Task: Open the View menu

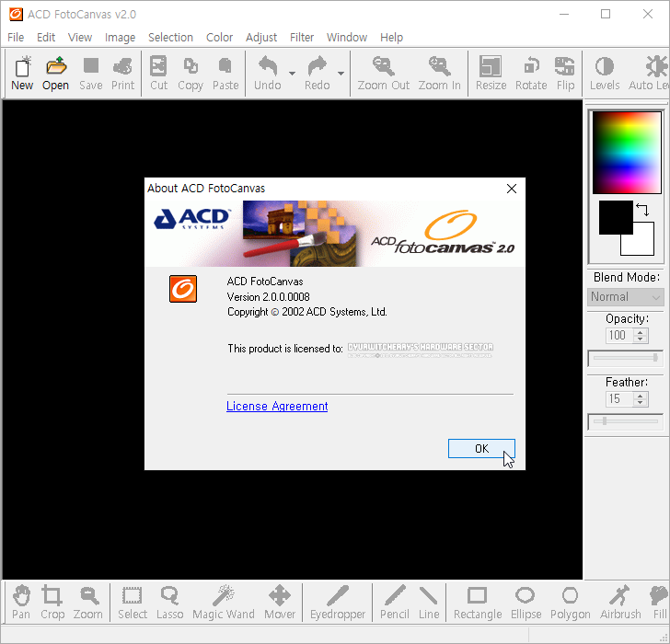Action: tap(80, 38)
